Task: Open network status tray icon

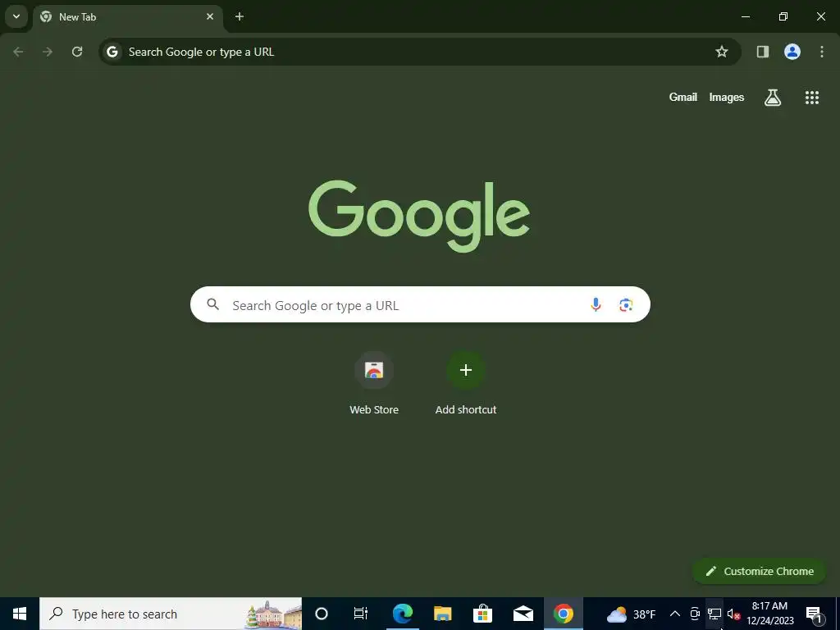Action: point(714,614)
